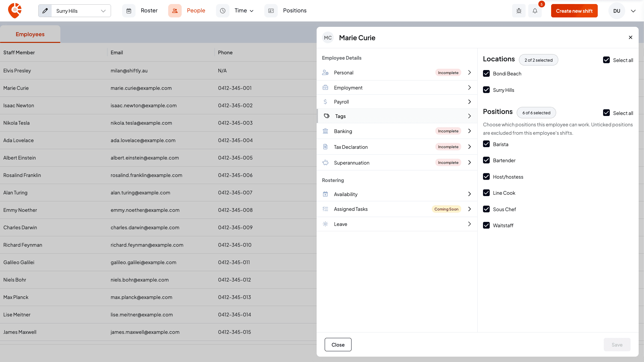Image resolution: width=644 pixels, height=362 pixels.
Task: Click the Shiftly logo icon
Action: point(15,11)
